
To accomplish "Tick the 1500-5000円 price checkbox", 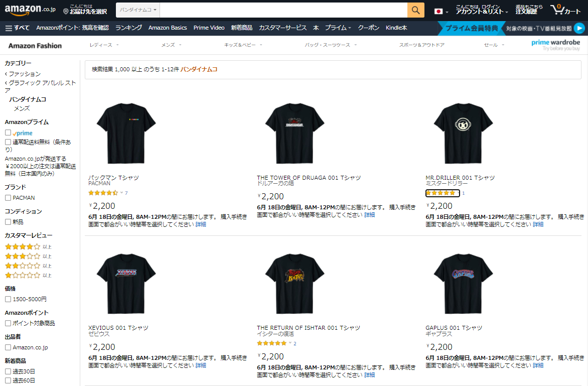I will click(8, 299).
